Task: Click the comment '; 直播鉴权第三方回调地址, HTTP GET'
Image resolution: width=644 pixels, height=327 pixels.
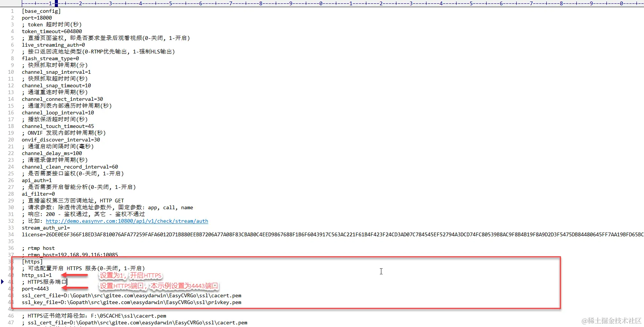Action: click(x=73, y=201)
